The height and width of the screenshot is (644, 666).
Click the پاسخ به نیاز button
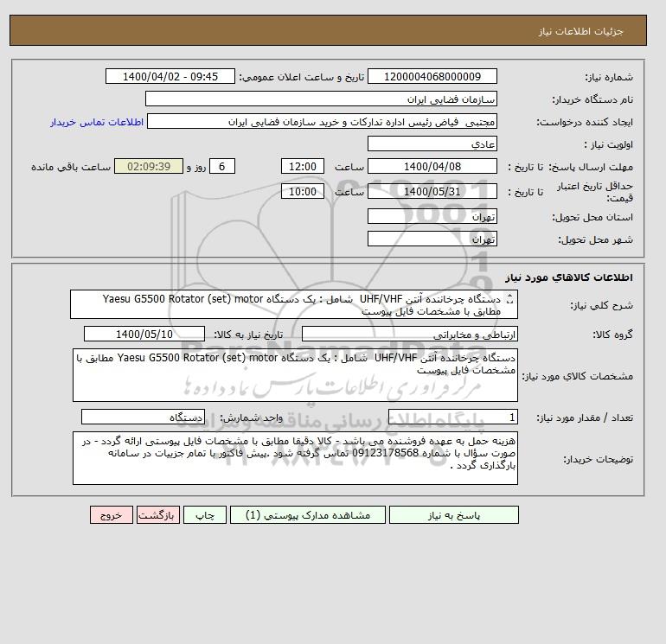coord(453,515)
